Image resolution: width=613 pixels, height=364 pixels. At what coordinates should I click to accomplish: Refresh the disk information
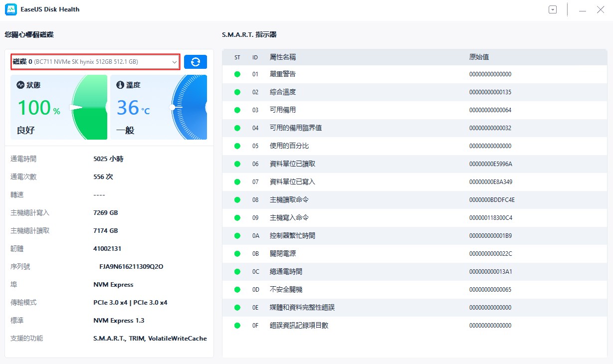coord(196,62)
